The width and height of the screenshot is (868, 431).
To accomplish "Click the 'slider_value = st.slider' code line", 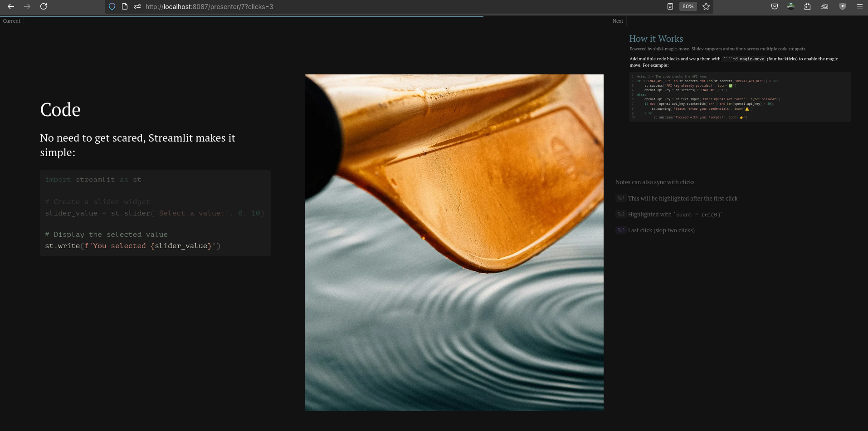I will (155, 213).
